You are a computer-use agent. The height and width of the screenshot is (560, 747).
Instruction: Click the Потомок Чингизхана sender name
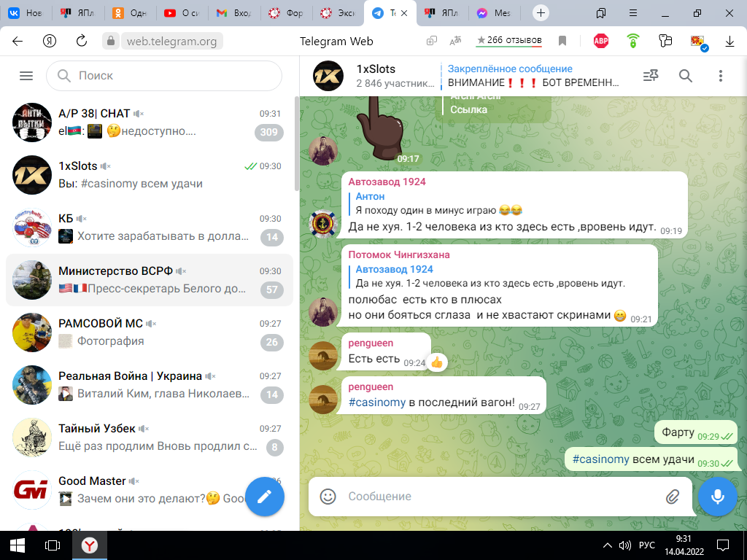[399, 254]
